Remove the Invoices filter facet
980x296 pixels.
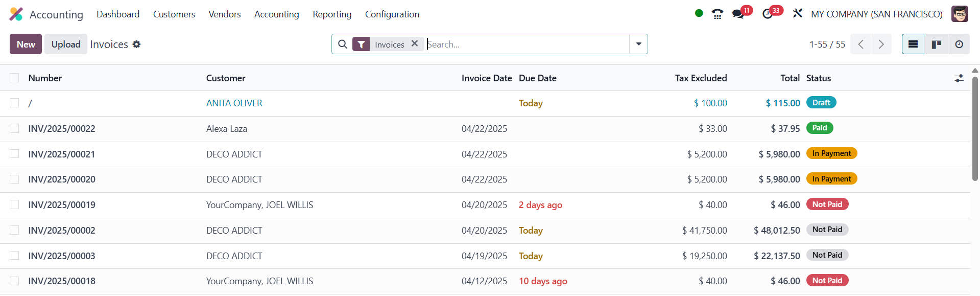pyautogui.click(x=415, y=44)
